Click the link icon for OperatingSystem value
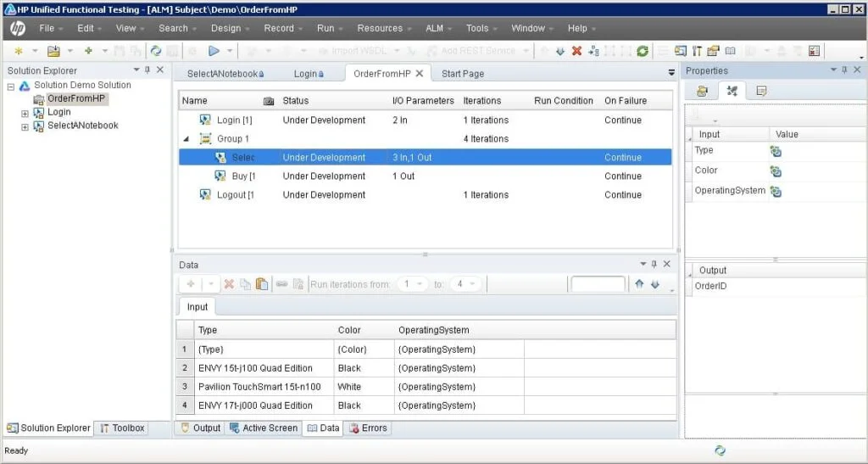The image size is (868, 464). tap(776, 192)
